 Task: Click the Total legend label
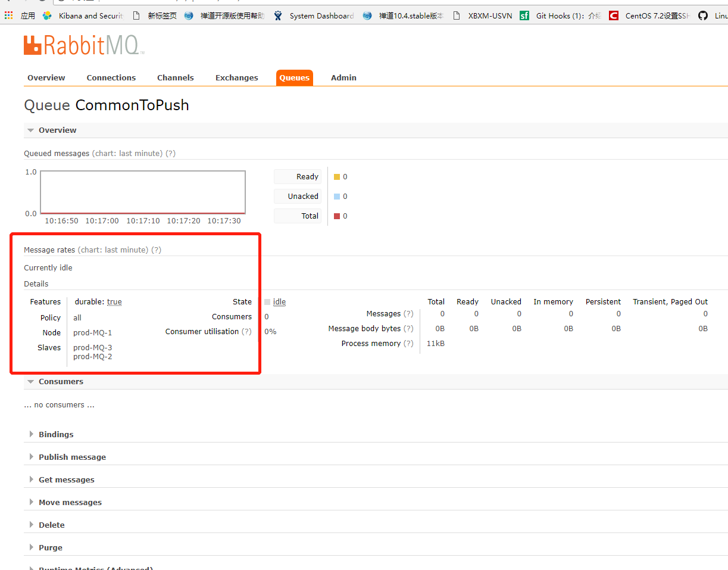pyautogui.click(x=298, y=216)
